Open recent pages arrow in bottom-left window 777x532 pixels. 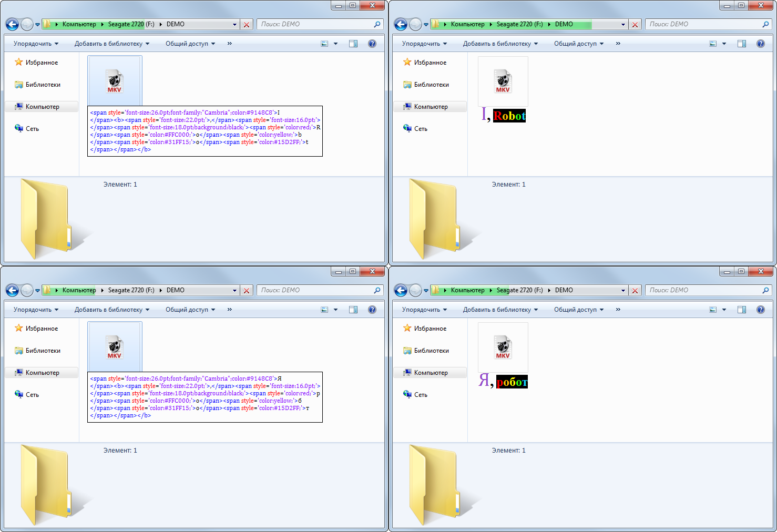pos(37,291)
